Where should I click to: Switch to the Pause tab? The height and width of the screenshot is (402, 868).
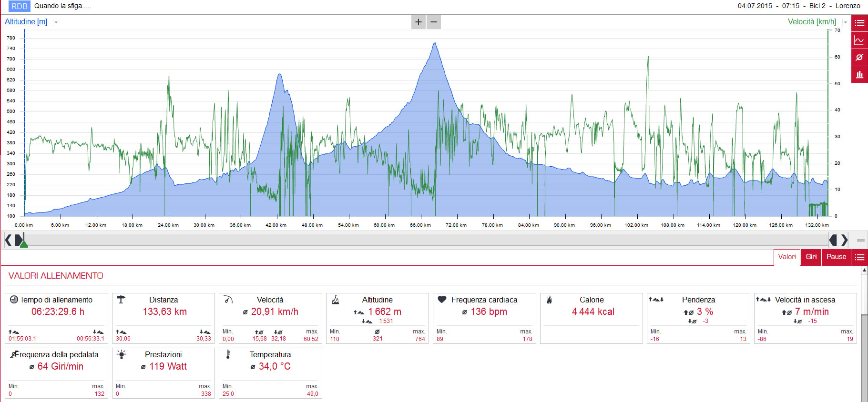[x=836, y=257]
